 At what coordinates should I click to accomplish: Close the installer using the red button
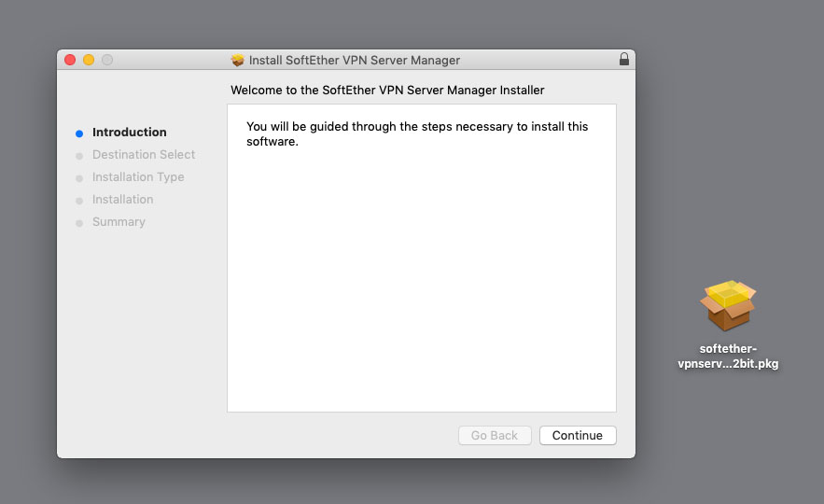70,60
